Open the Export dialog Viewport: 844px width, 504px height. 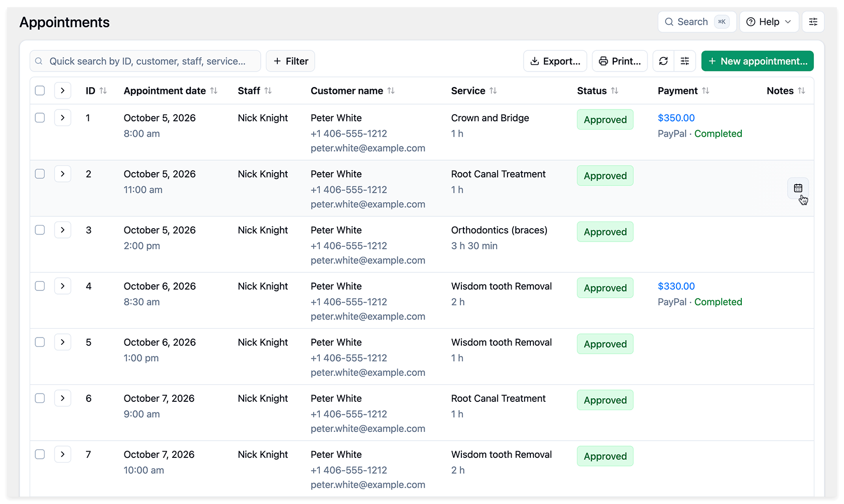click(x=555, y=61)
